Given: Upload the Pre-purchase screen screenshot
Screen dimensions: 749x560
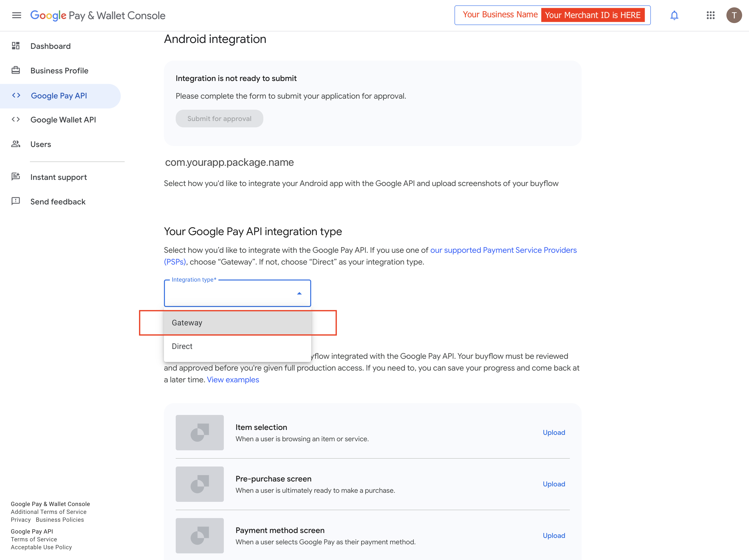Looking at the screenshot, I should point(554,484).
